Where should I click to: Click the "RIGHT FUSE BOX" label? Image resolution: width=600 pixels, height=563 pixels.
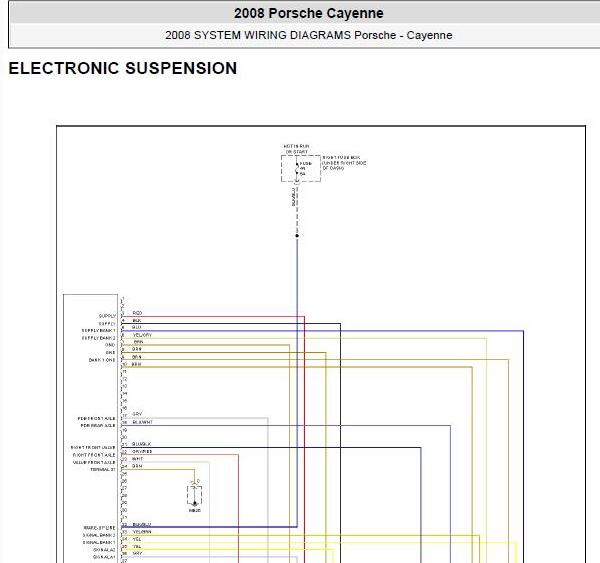(341, 157)
